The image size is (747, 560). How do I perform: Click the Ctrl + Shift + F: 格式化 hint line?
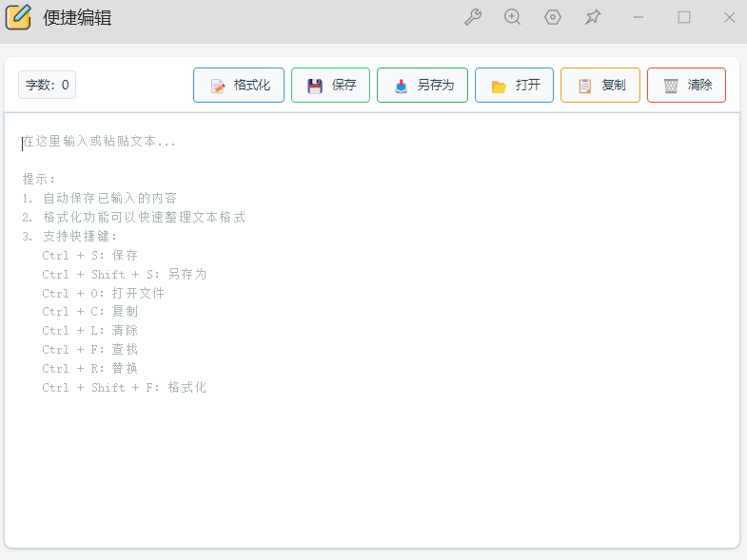click(124, 387)
